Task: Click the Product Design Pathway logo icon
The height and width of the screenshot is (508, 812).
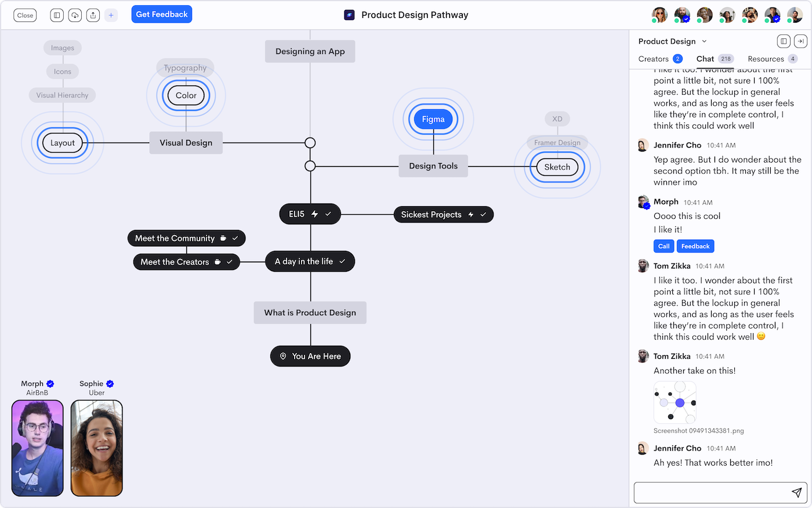Action: (x=349, y=15)
